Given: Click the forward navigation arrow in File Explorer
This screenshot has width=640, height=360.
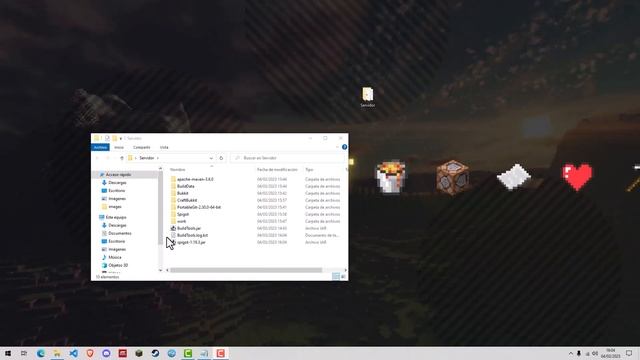Looking at the screenshot, I should click(107, 158).
